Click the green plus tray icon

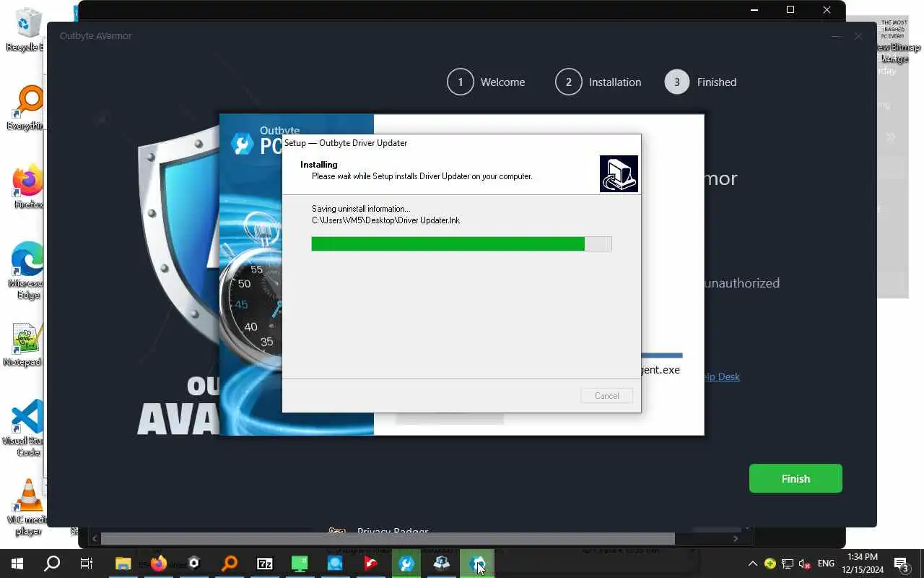770,564
